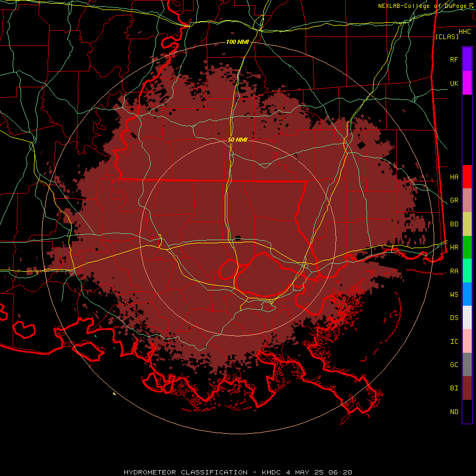Click the HR legend label

tap(454, 248)
